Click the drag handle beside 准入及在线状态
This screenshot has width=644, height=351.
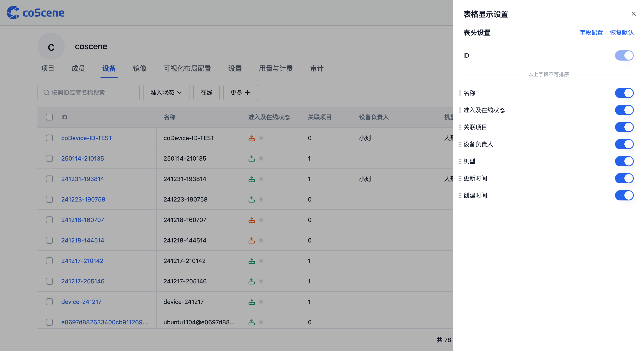pos(460,110)
